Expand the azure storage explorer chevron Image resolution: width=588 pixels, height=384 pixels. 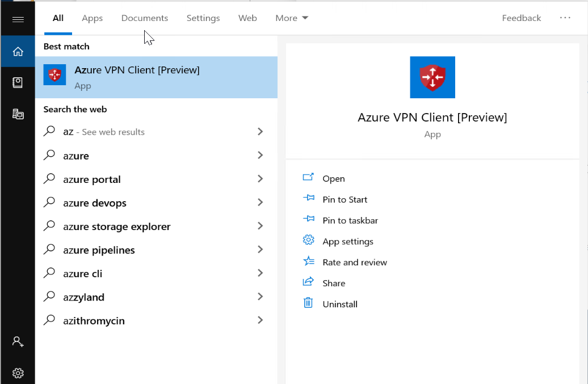(261, 226)
